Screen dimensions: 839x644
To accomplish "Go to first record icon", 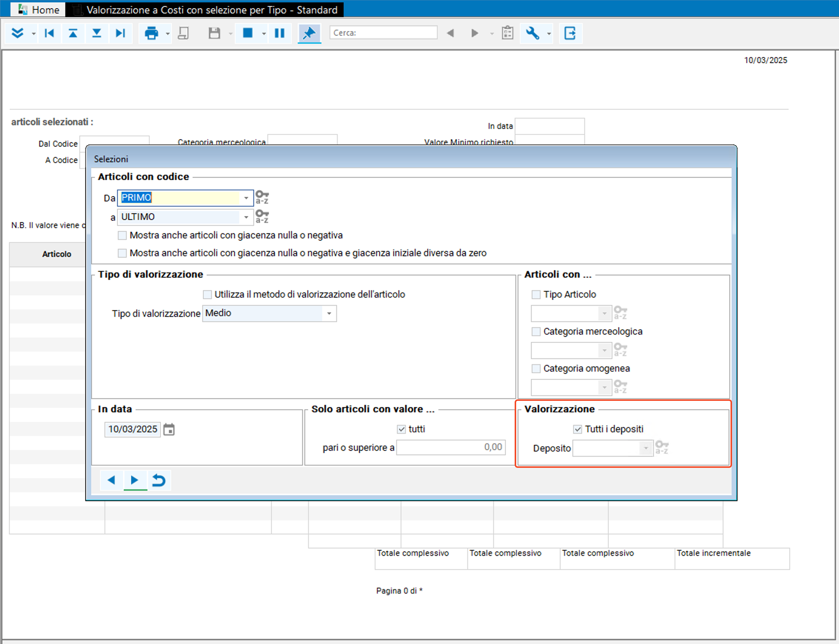I will pyautogui.click(x=49, y=33).
